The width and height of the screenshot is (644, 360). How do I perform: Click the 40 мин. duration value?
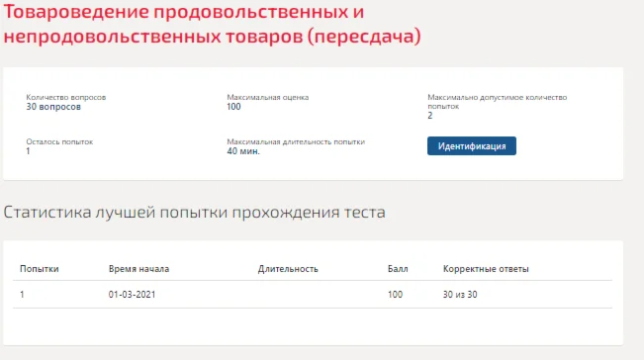tap(243, 151)
